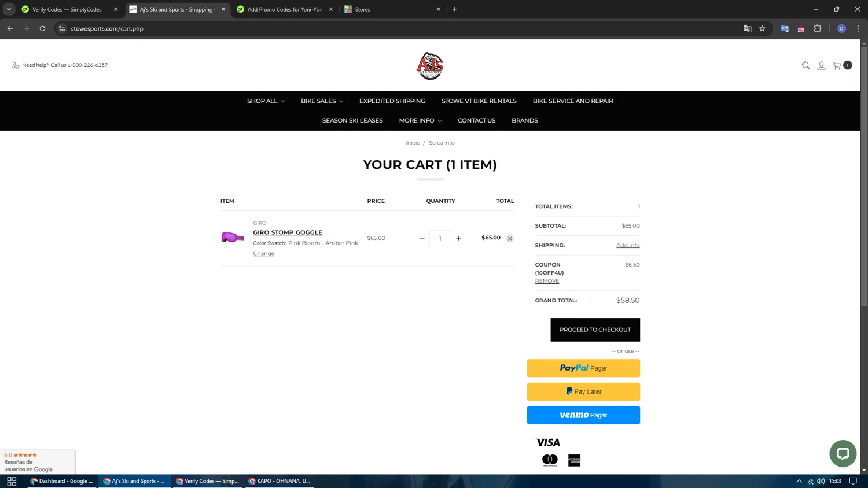
Task: Bookmark this page with star icon
Action: 762,28
